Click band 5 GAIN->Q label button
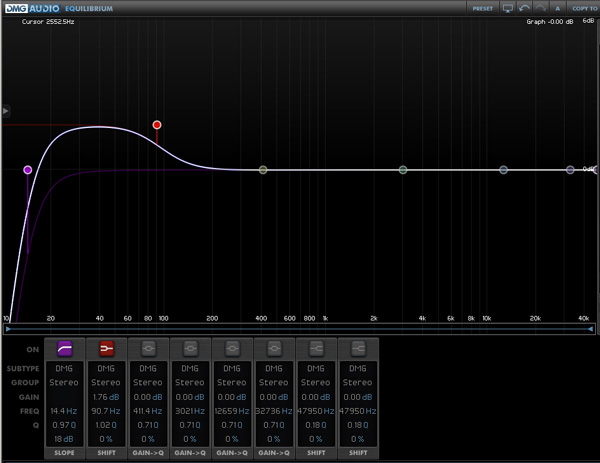The height and width of the screenshot is (463, 600). [x=232, y=453]
